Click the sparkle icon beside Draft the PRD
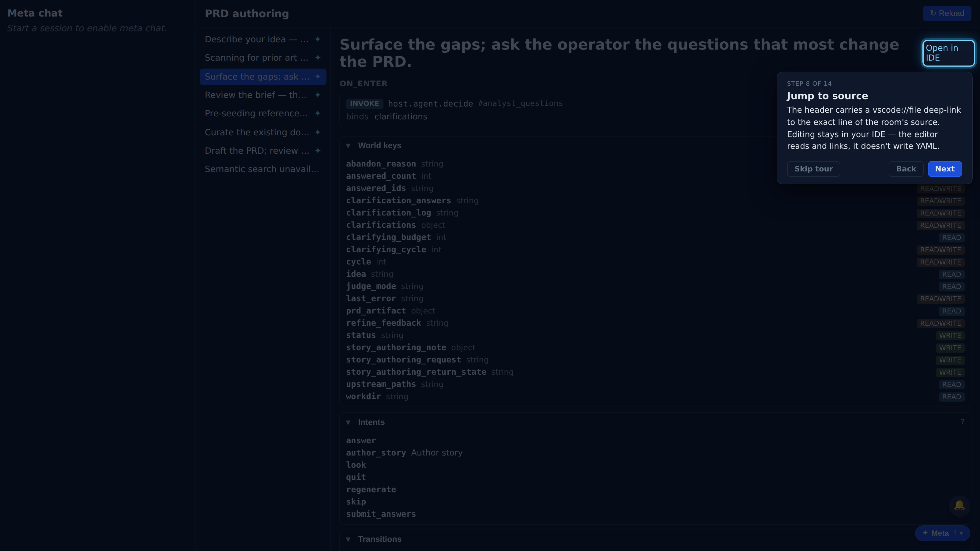Screen dimensions: 980x551 coord(318,151)
